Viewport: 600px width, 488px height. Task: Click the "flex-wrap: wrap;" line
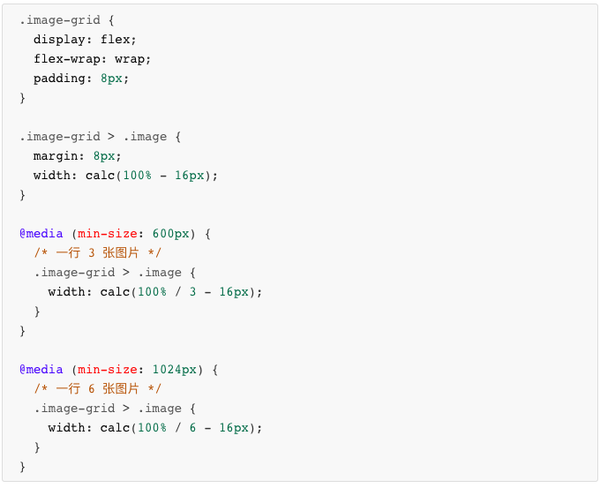click(92, 58)
